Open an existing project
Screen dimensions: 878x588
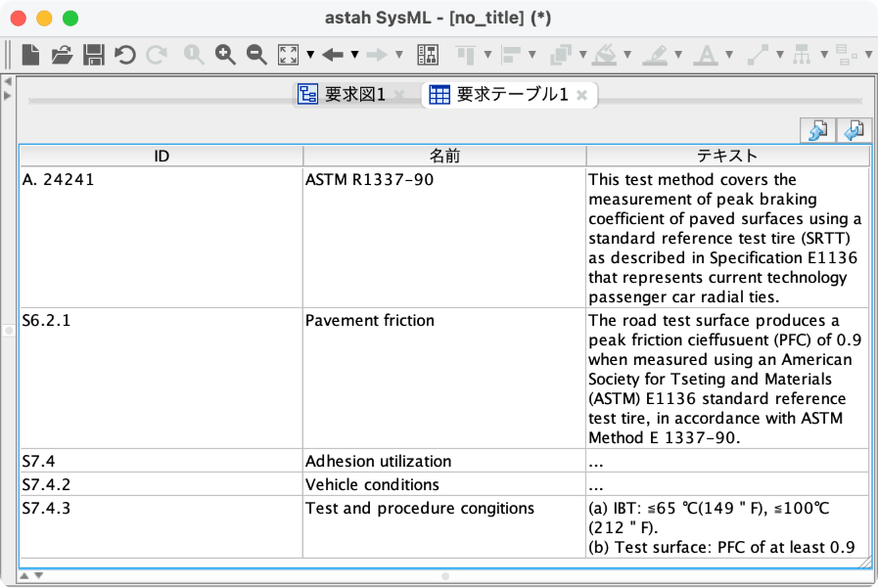(62, 55)
